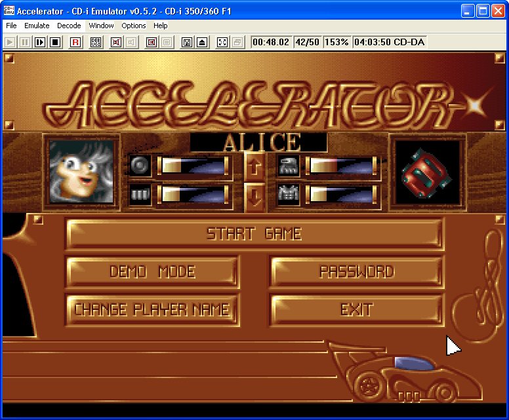
Task: Click the red car thumbnail
Action: (x=427, y=172)
